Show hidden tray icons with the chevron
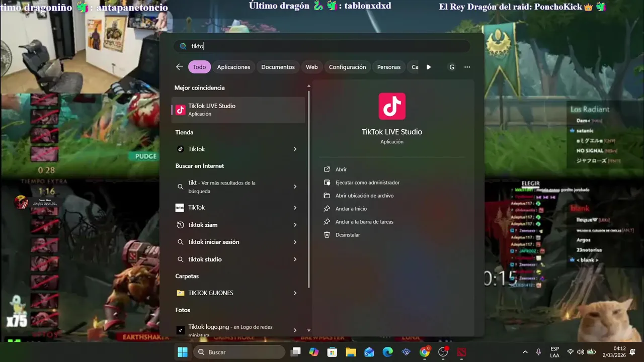The width and height of the screenshot is (644, 362). click(525, 352)
